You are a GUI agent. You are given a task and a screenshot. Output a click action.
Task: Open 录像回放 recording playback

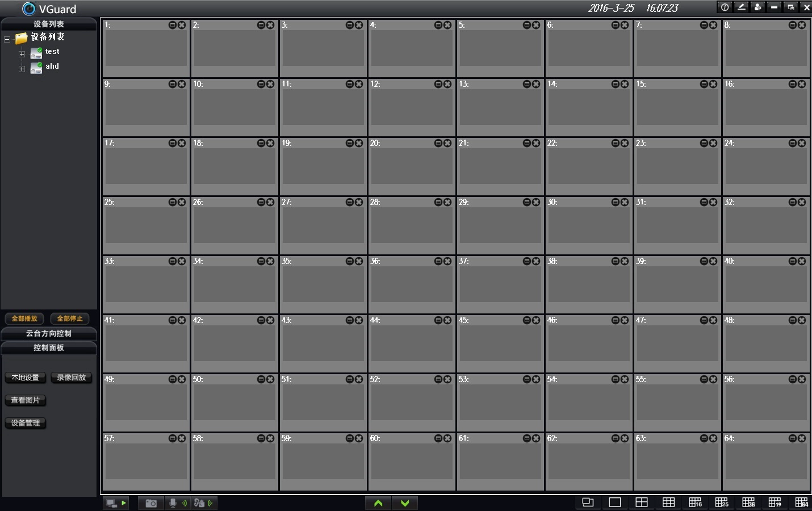(x=72, y=378)
